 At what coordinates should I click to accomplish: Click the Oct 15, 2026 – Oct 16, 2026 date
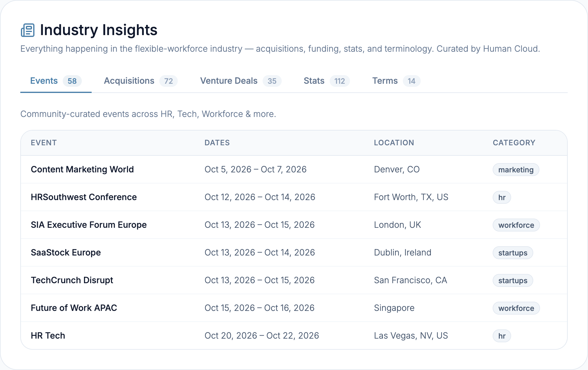[x=260, y=308]
